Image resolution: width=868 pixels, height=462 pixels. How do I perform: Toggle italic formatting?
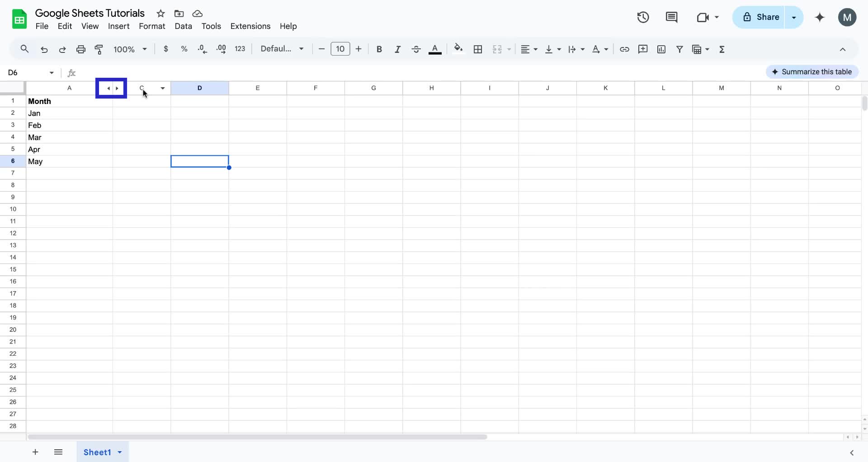point(397,49)
